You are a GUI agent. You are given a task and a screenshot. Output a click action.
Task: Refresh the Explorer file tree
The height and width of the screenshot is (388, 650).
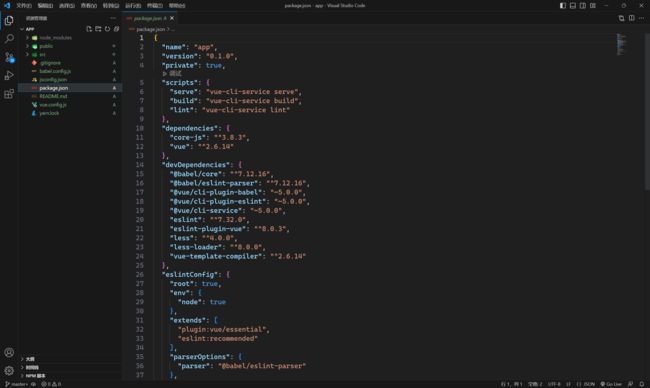tap(107, 29)
